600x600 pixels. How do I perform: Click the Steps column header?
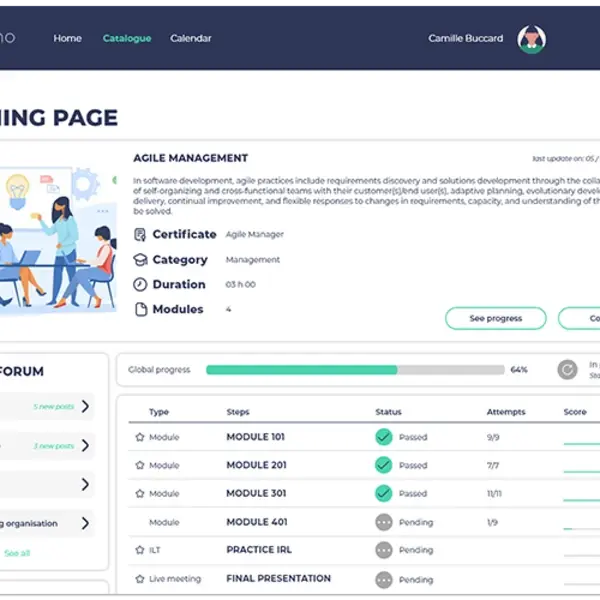[x=238, y=412]
